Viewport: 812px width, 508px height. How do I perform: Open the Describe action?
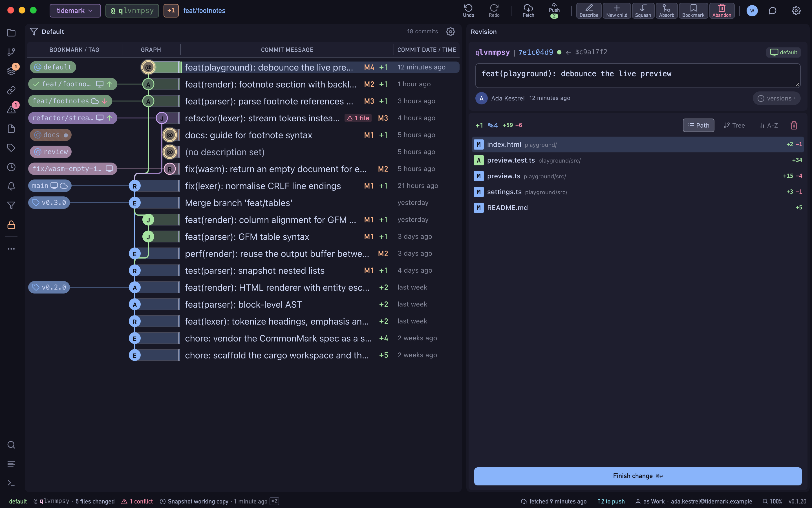tap(588, 11)
